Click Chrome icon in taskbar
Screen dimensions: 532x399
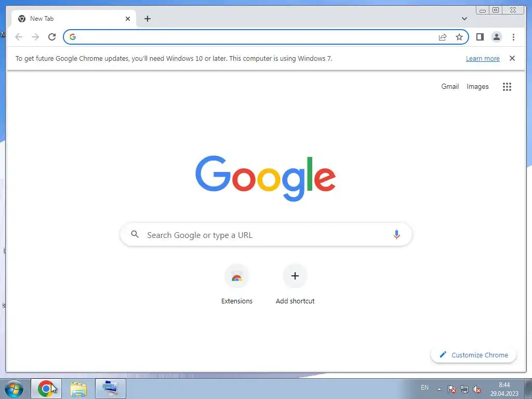pyautogui.click(x=46, y=389)
